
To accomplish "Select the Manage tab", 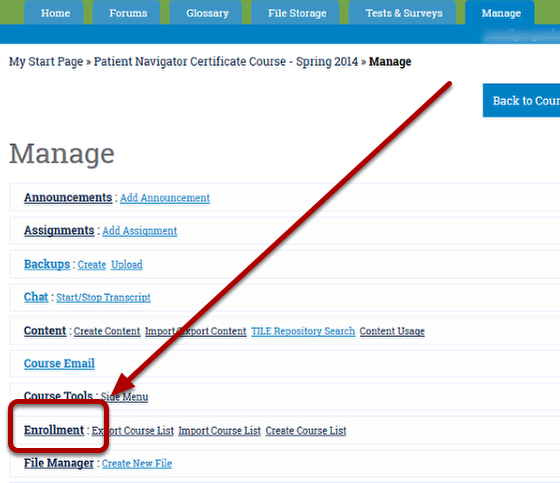I will pyautogui.click(x=501, y=13).
